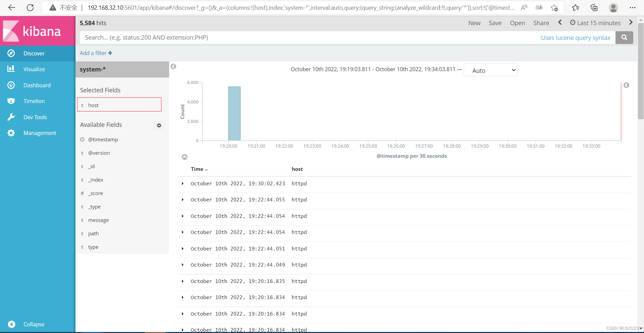The height and width of the screenshot is (333, 644).
Task: Click the Visualize bar chart icon
Action: [x=11, y=69]
